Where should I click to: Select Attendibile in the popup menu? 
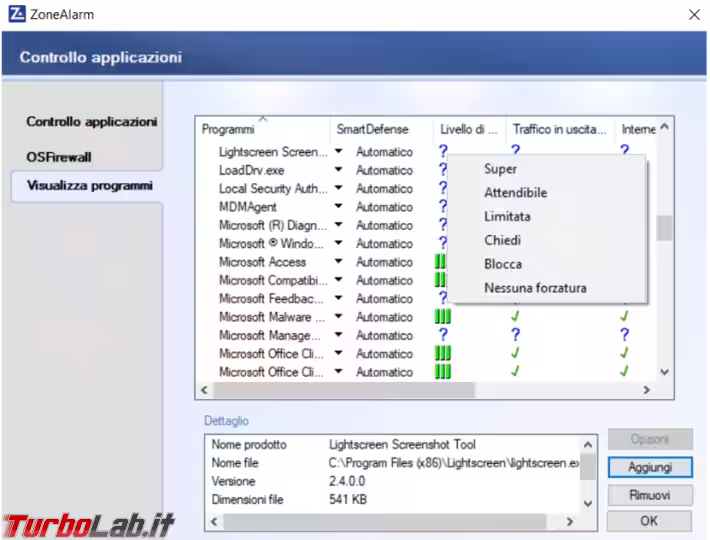tap(515, 193)
